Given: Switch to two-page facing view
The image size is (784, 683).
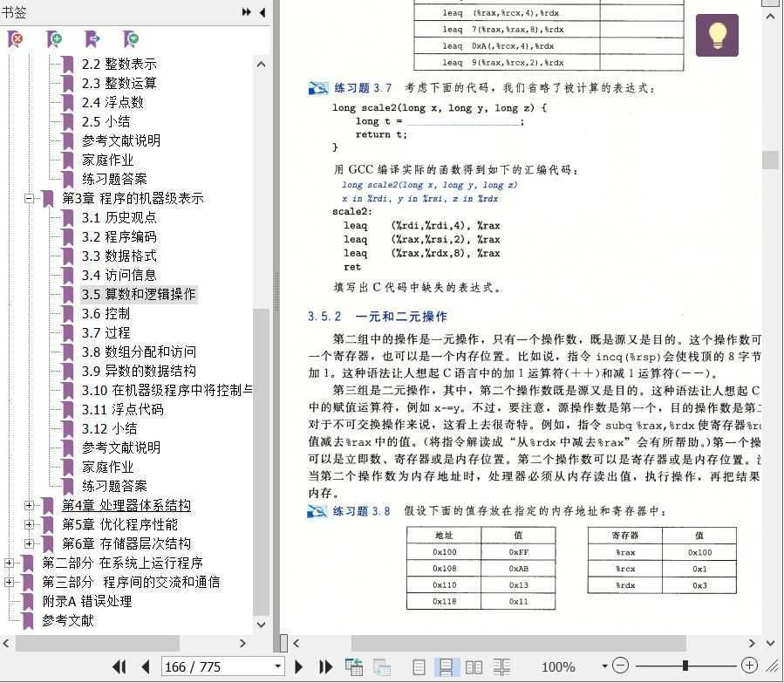Looking at the screenshot, I should pos(474,667).
